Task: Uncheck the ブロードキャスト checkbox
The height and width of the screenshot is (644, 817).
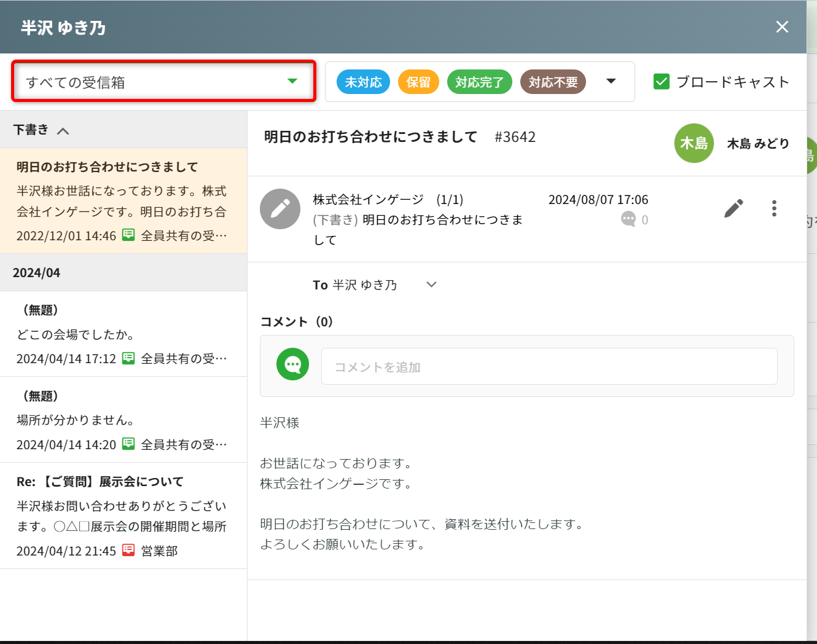Action: [x=662, y=82]
